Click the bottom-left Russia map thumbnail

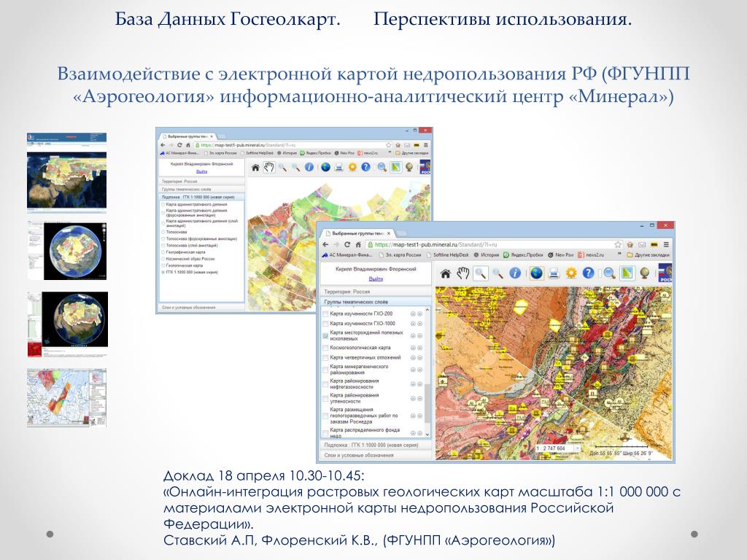pyautogui.click(x=66, y=397)
